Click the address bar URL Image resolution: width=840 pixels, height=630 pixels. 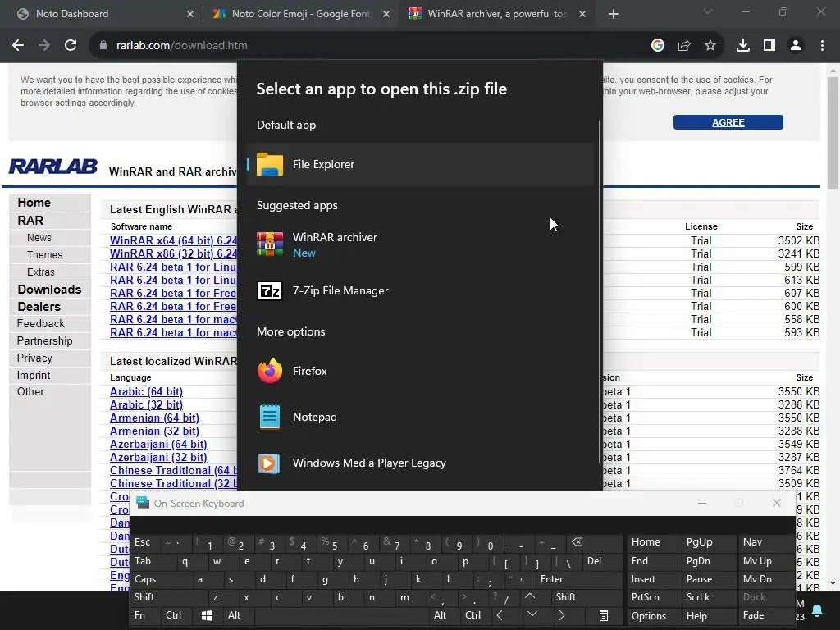coord(181,46)
